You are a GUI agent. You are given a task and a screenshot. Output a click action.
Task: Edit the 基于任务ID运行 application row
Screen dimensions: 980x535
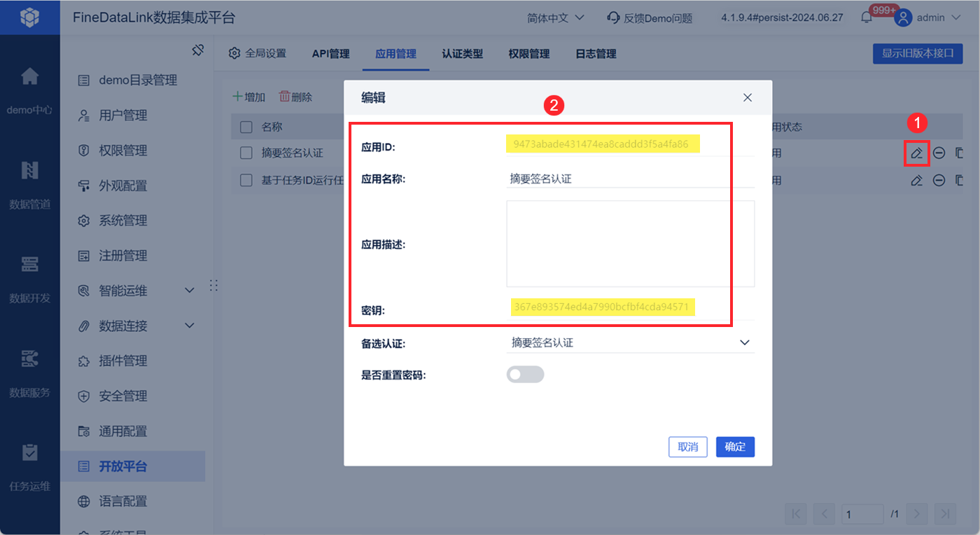tap(916, 181)
